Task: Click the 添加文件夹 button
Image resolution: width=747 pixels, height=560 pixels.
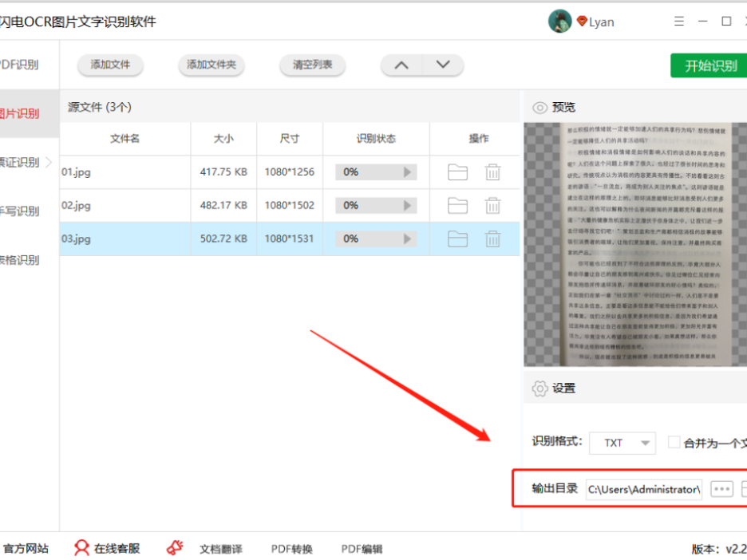Action: (211, 65)
